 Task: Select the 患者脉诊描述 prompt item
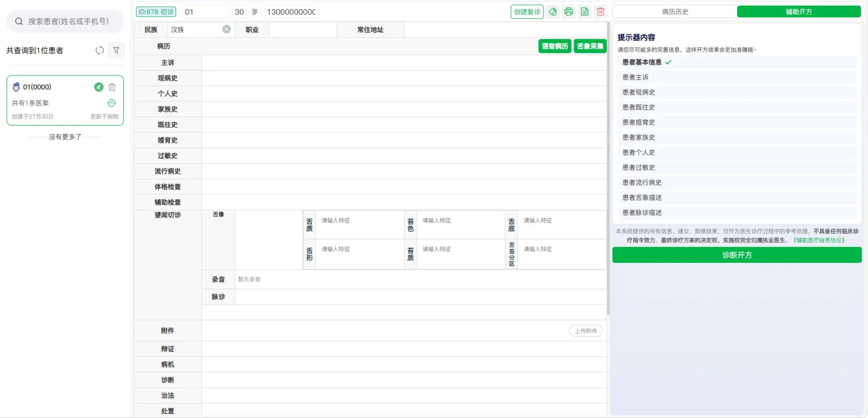pos(737,213)
